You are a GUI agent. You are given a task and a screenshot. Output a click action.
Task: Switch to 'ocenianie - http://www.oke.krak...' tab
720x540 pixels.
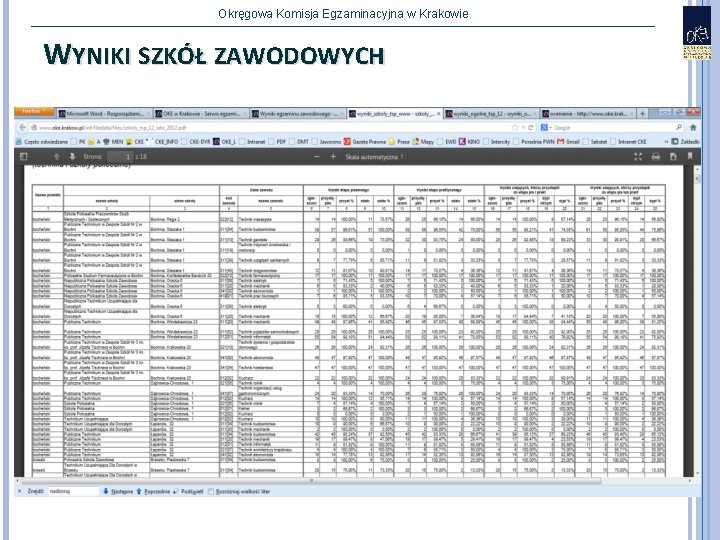tap(589, 113)
